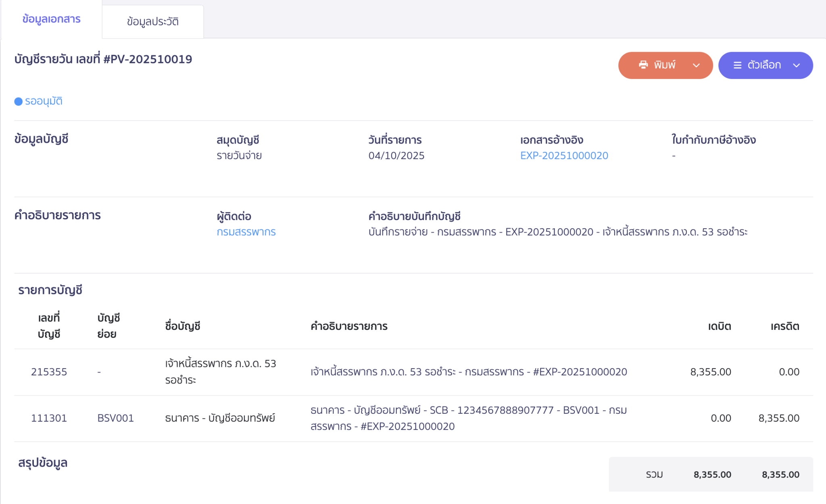This screenshot has width=826, height=504.
Task: Open reference document EXP-20251000020 link
Action: click(564, 155)
